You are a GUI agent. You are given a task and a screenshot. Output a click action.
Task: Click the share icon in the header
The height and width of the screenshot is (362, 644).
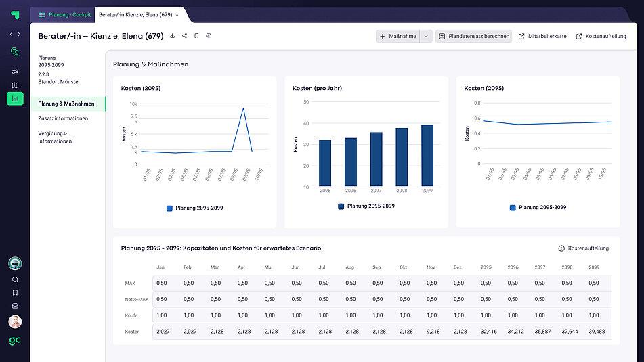click(x=184, y=36)
